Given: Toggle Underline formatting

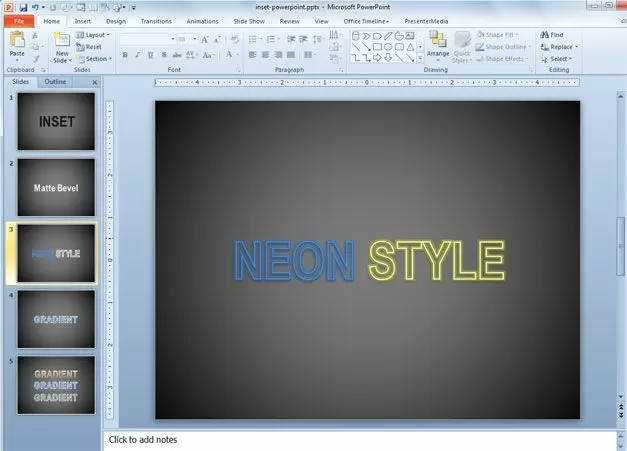Looking at the screenshot, I should point(150,55).
